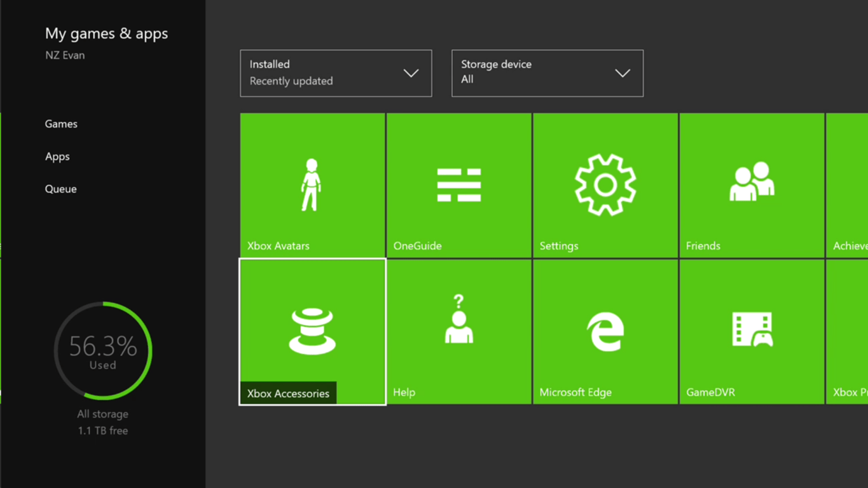Image resolution: width=868 pixels, height=488 pixels.
Task: Click the 'All storage' label
Action: tap(102, 414)
